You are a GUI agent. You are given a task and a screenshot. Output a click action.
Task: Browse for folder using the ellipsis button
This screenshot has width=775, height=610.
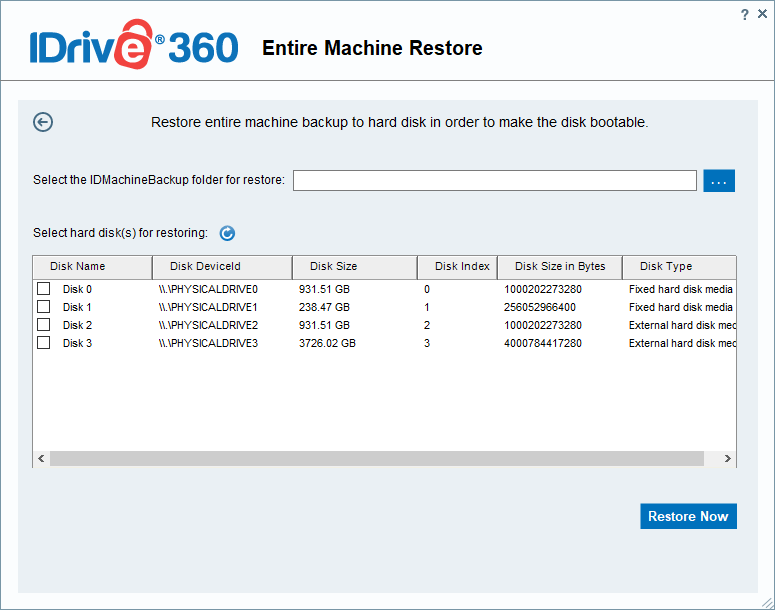coord(719,180)
